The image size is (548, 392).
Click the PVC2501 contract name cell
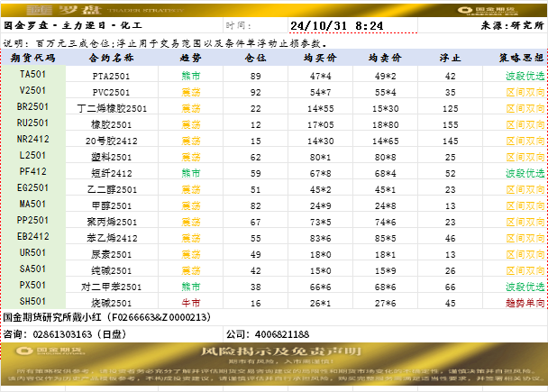pyautogui.click(x=112, y=92)
